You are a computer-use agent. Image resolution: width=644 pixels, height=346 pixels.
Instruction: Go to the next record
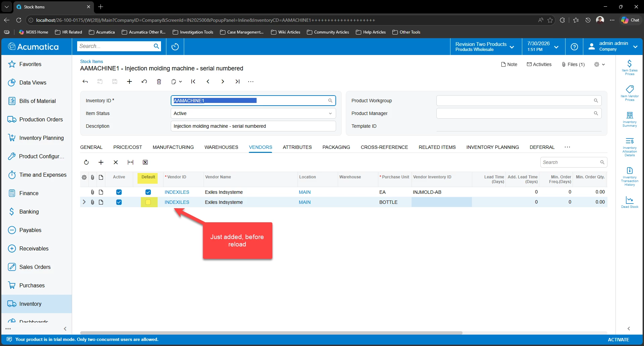223,81
